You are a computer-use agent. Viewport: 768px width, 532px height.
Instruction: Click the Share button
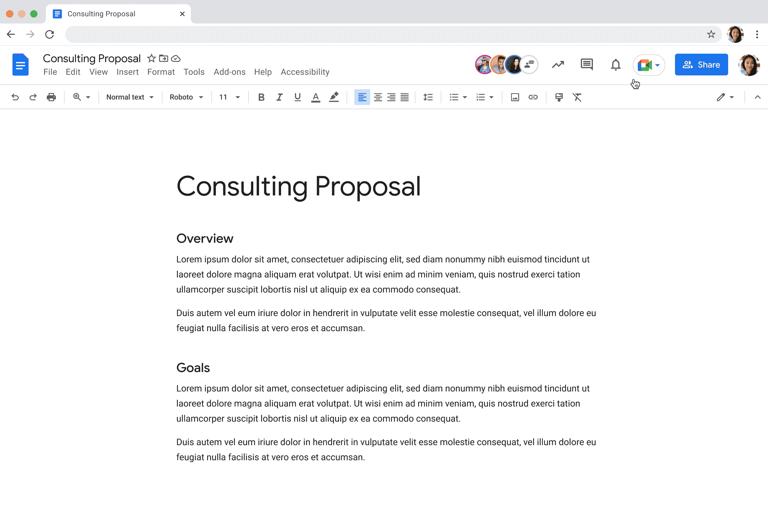702,65
